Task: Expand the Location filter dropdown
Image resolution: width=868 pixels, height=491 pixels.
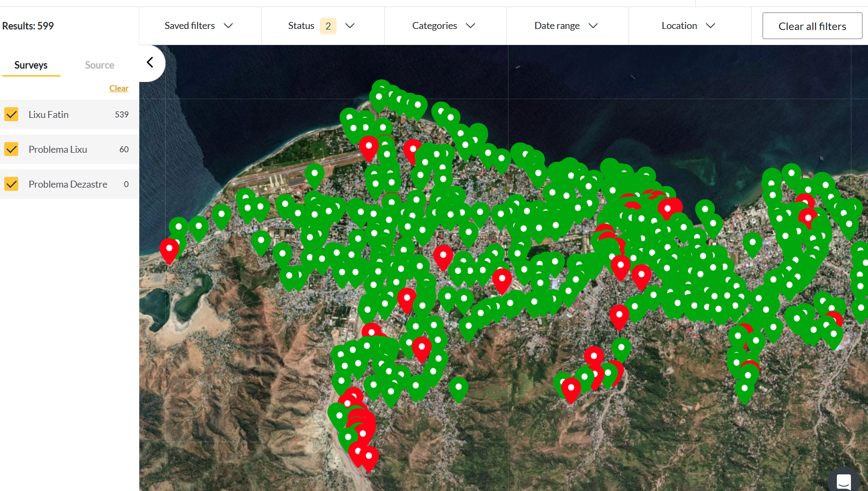Action: pyautogui.click(x=688, y=26)
